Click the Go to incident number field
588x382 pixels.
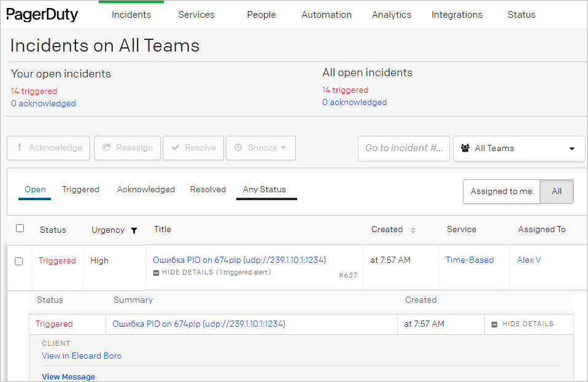click(x=403, y=148)
